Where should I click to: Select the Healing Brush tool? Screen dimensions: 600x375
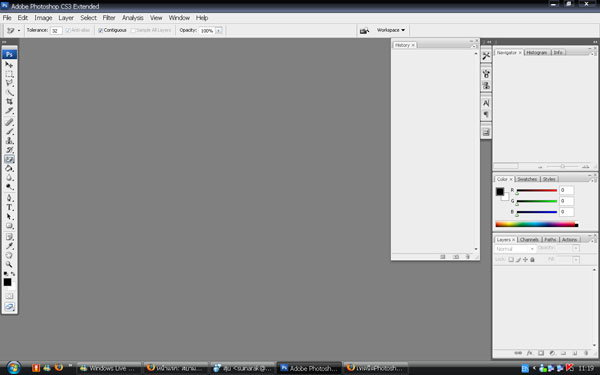pos(9,122)
